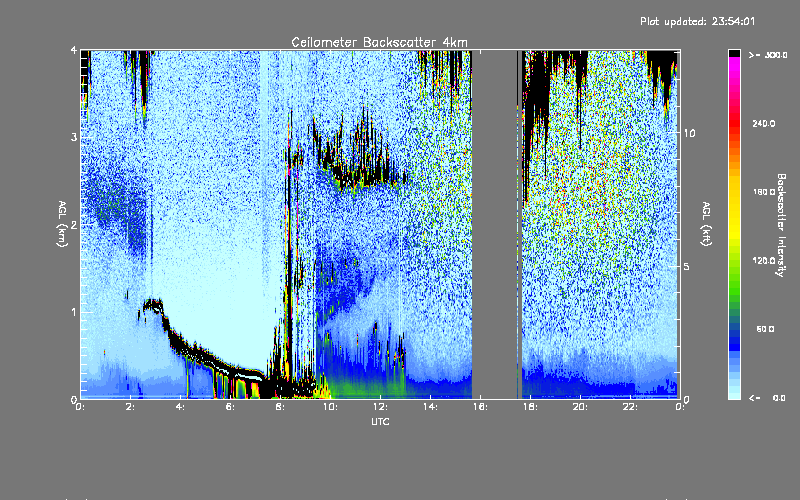
Task: Click the red band of the colorbar
Action: pos(734,122)
